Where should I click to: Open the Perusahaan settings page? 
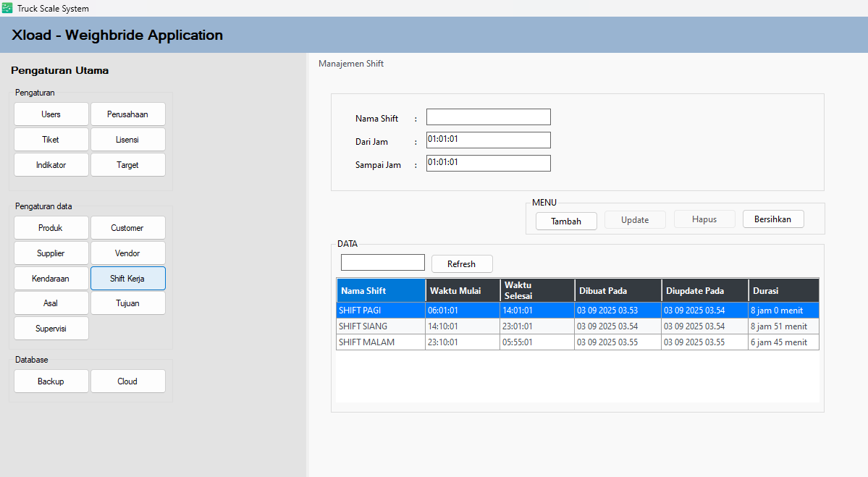point(127,114)
